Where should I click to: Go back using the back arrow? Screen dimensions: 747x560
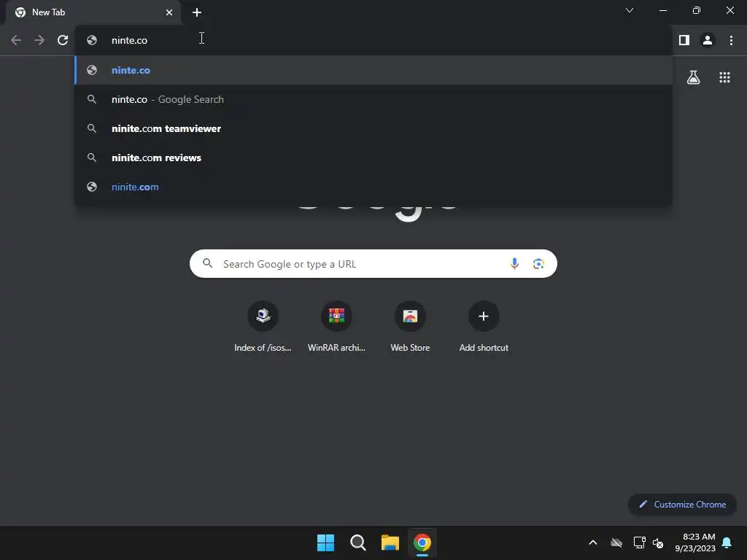coord(16,41)
